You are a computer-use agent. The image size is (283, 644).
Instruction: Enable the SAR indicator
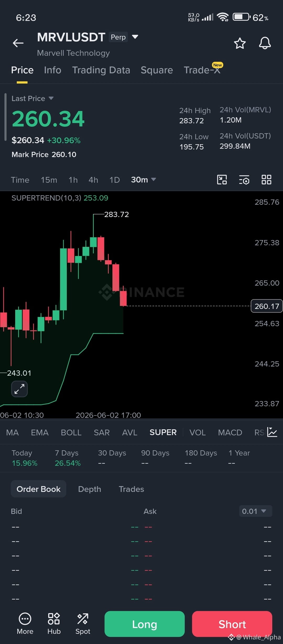[102, 432]
